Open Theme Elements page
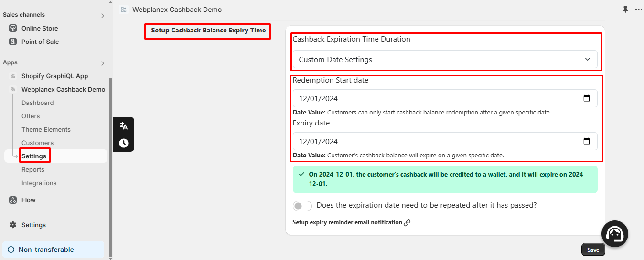Image resolution: width=644 pixels, height=260 pixels. click(x=46, y=129)
